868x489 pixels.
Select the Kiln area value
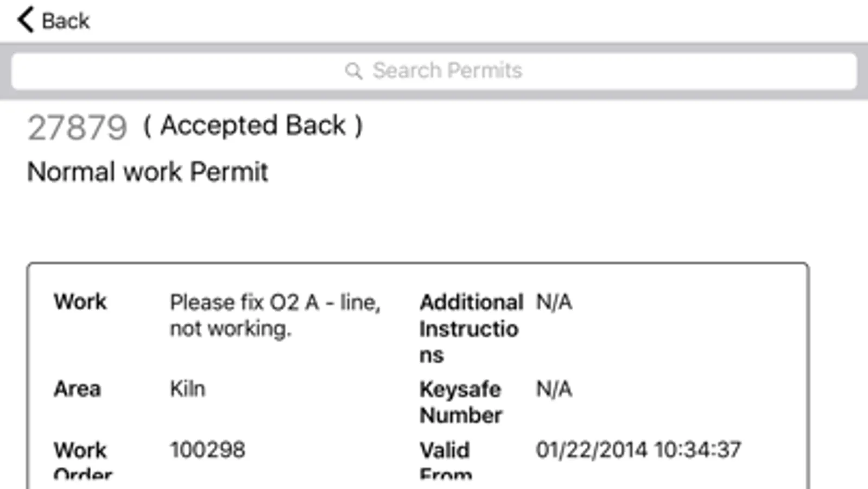(x=188, y=389)
